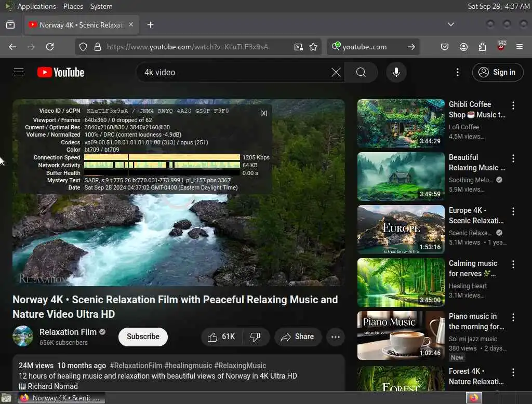This screenshot has width=532, height=404.
Task: Open a new browser tab
Action: coord(150,25)
